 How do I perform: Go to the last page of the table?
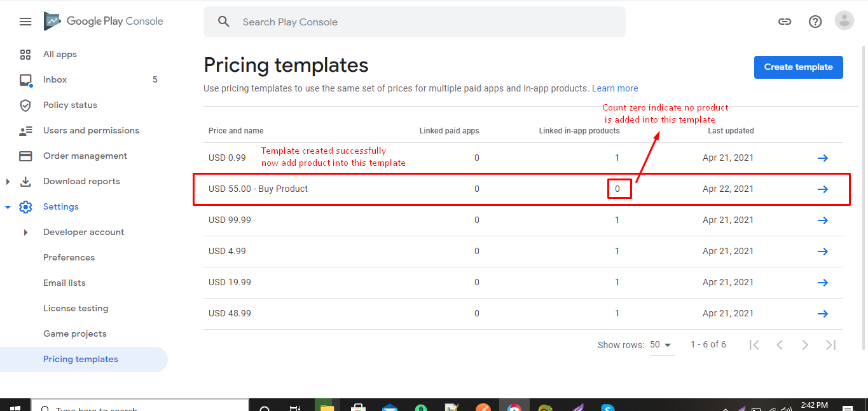coord(830,345)
